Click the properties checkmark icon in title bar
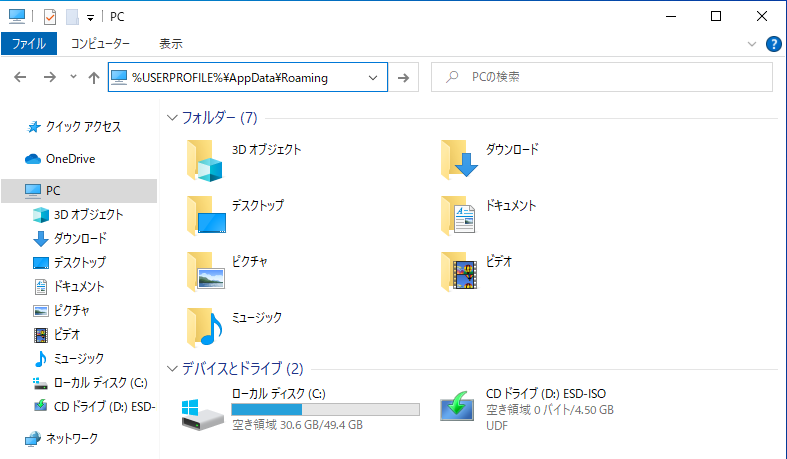 (47, 17)
